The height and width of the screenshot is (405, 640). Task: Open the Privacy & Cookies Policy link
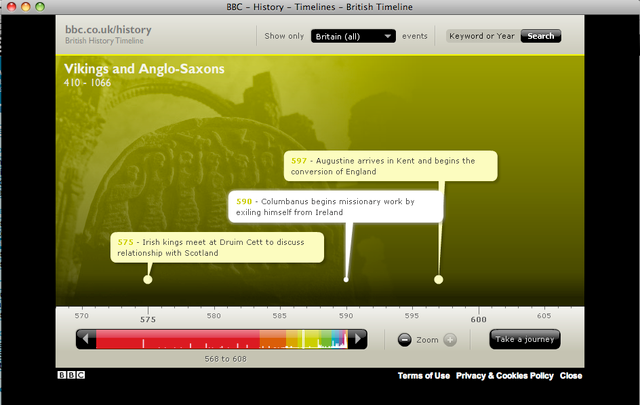[x=505, y=376]
